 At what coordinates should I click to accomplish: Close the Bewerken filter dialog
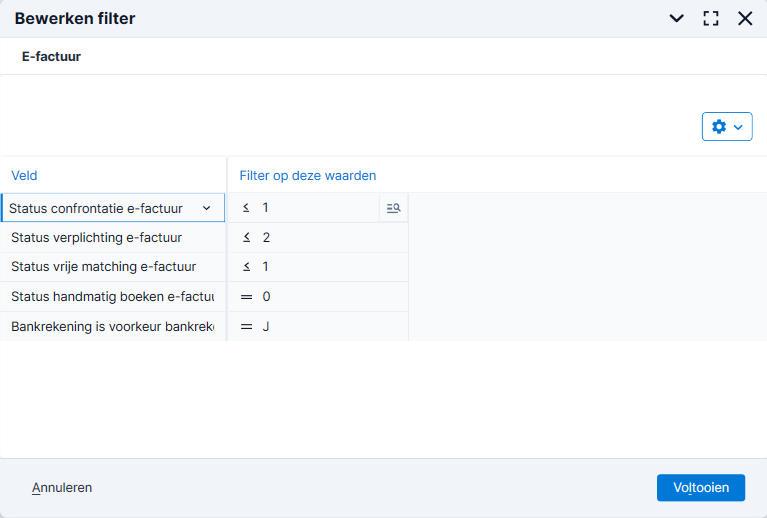click(745, 19)
